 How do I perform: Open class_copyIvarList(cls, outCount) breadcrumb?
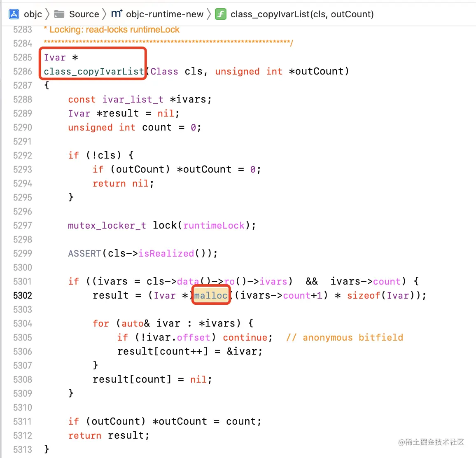click(x=302, y=14)
